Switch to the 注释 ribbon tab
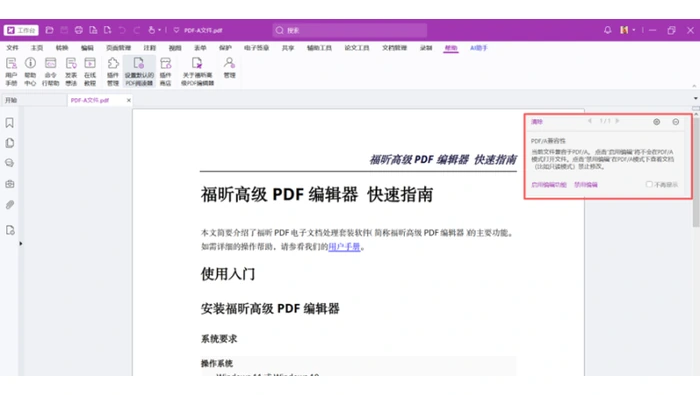The width and height of the screenshot is (700, 395). [x=150, y=48]
